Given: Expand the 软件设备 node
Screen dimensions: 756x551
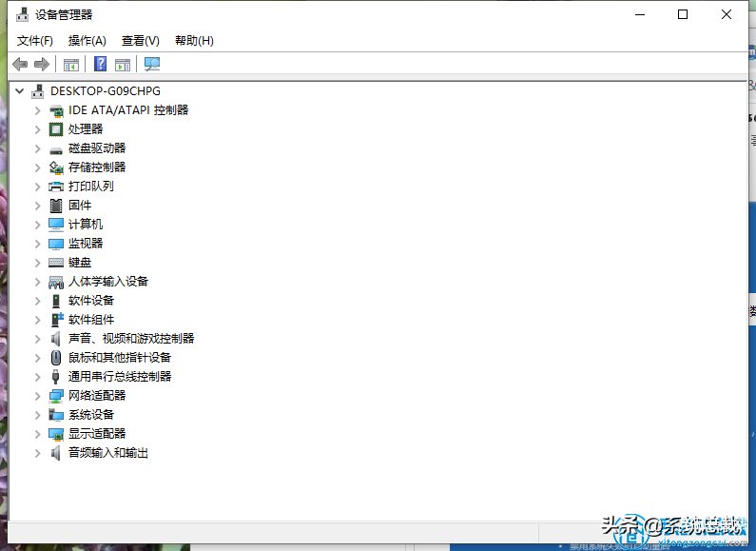Looking at the screenshot, I should (38, 301).
